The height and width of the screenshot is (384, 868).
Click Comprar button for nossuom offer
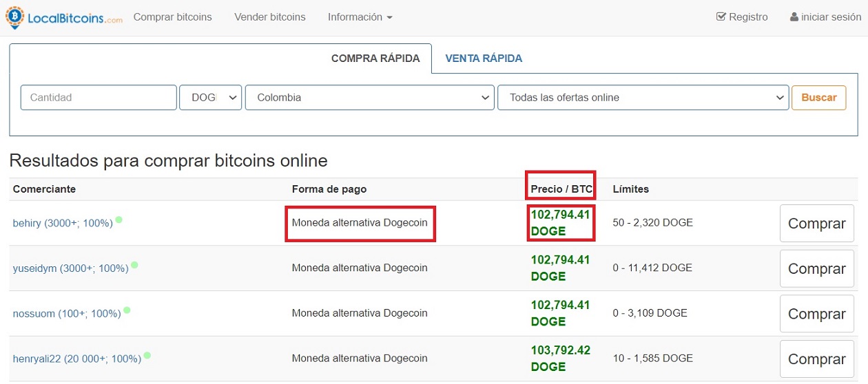[x=817, y=314]
